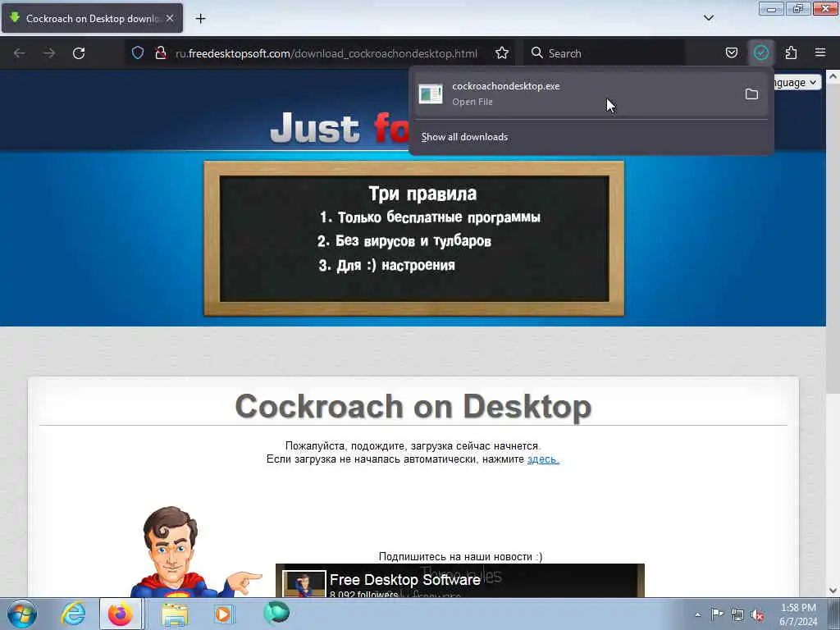The height and width of the screenshot is (630, 840).
Task: Click the forward navigation arrow
Action: [49, 53]
